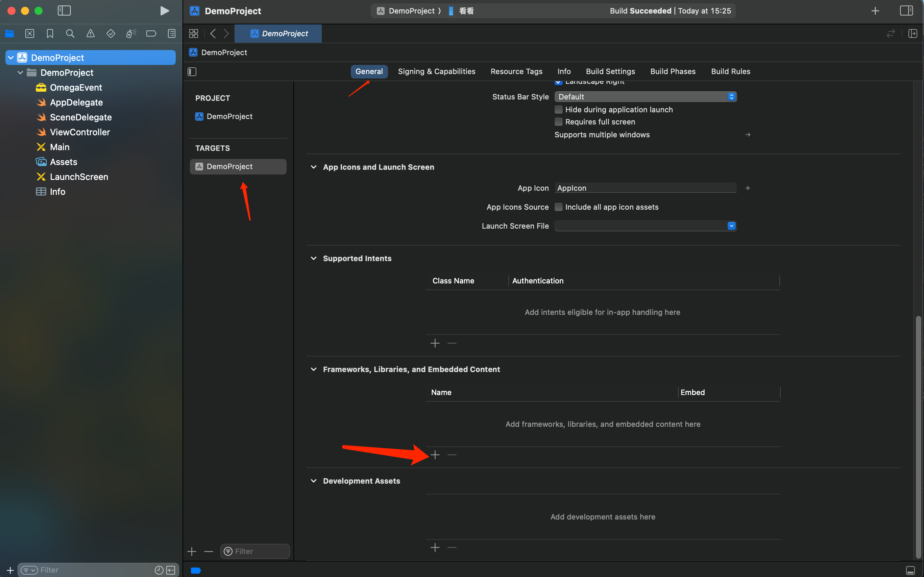Remove the selected target with minus

(209, 551)
